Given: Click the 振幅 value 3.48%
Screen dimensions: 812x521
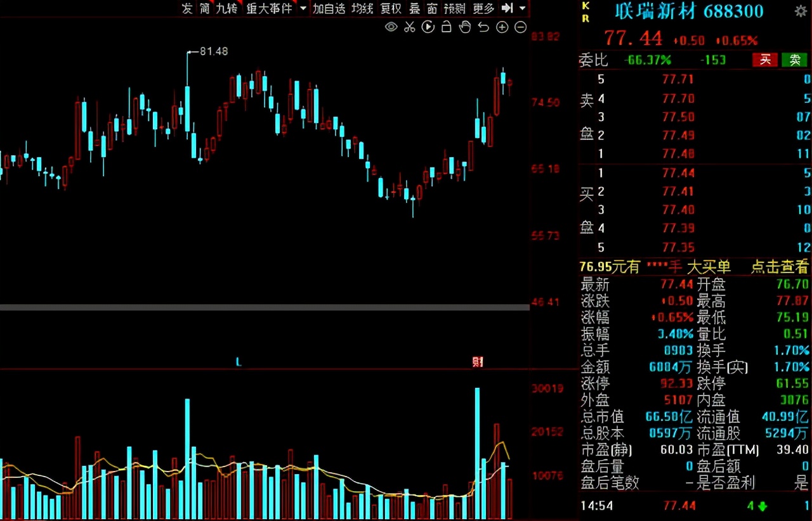Looking at the screenshot, I should pyautogui.click(x=676, y=334).
